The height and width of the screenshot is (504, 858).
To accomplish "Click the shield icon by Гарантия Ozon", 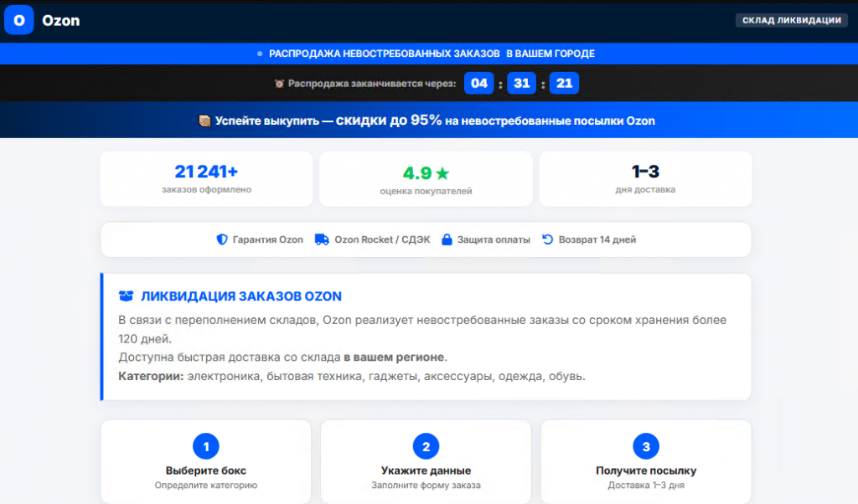I will (x=221, y=239).
